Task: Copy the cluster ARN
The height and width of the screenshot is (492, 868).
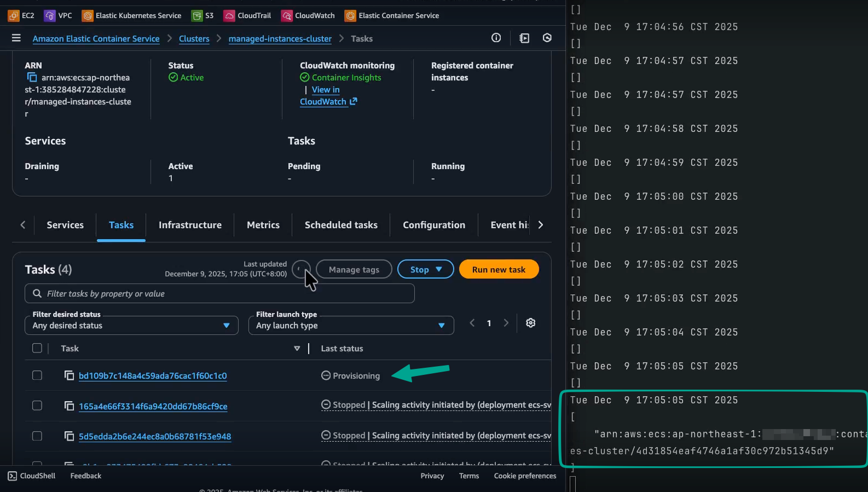Action: click(x=32, y=78)
